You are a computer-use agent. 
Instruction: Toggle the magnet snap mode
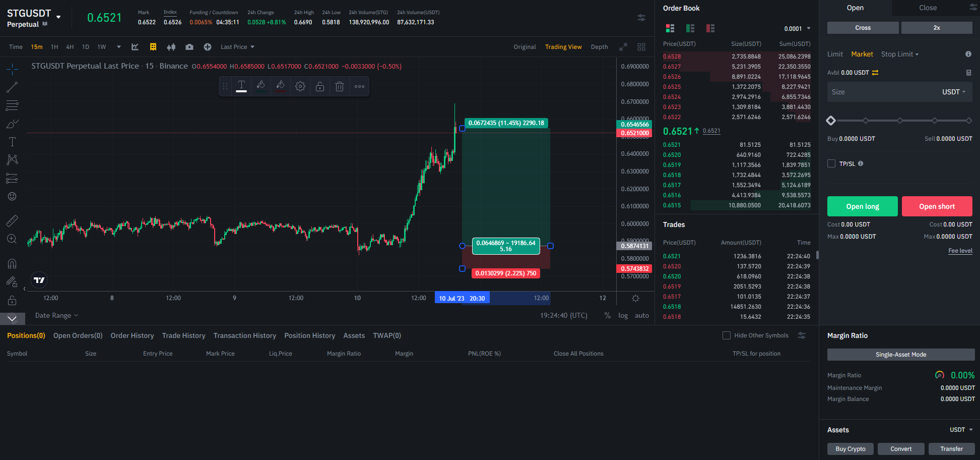[x=12, y=263]
